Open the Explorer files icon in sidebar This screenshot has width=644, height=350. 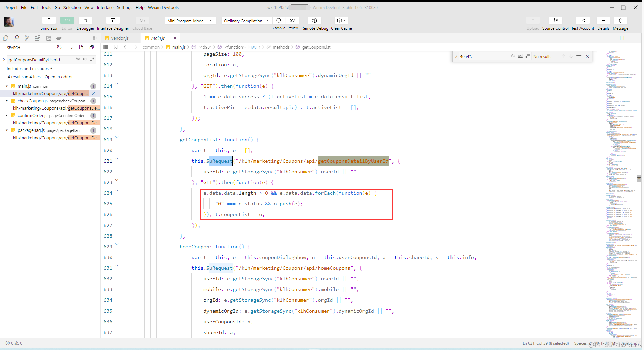coord(6,38)
